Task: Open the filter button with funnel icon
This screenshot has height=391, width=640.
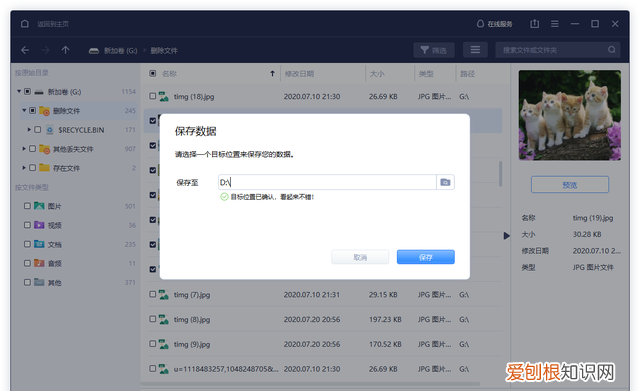Action: click(x=433, y=50)
